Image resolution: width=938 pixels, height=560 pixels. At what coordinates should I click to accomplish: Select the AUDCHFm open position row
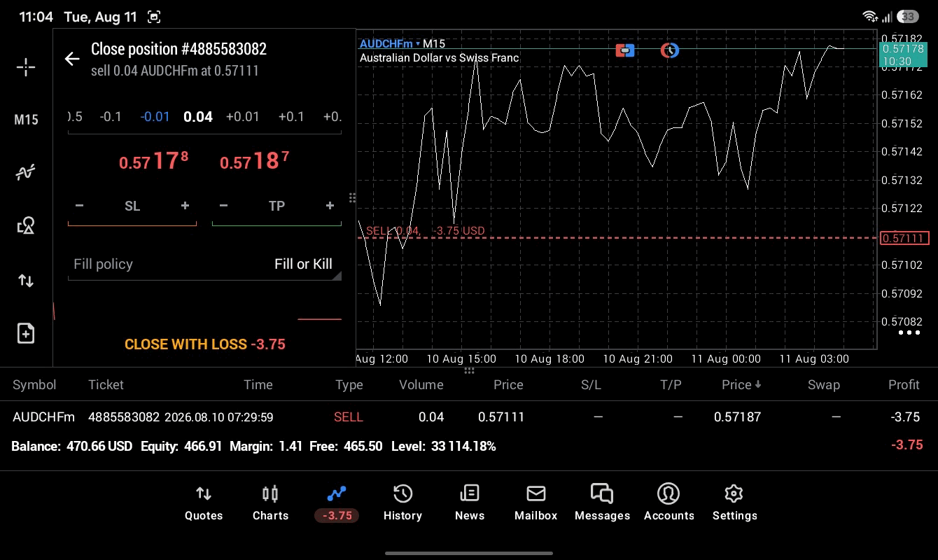coord(469,417)
